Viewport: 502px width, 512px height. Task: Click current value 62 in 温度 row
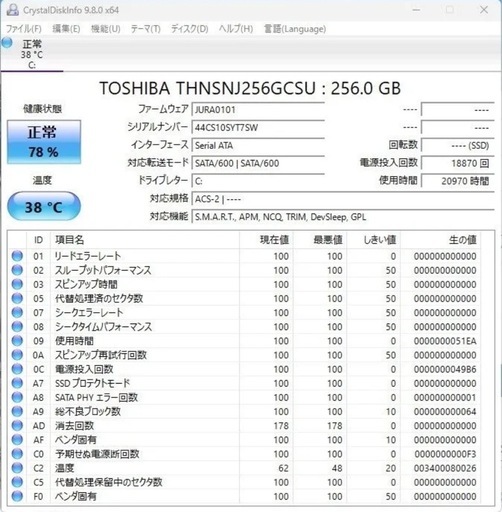tap(283, 468)
